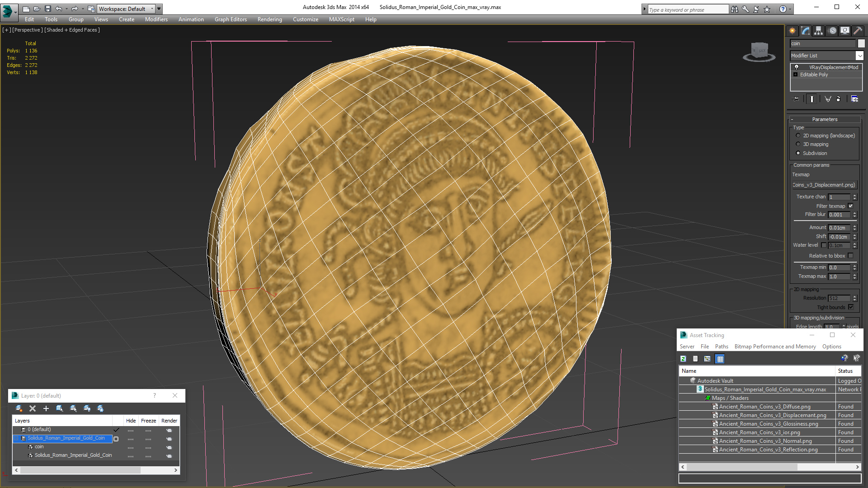
Task: Open the Utilities hammer panel tab
Action: point(858,31)
